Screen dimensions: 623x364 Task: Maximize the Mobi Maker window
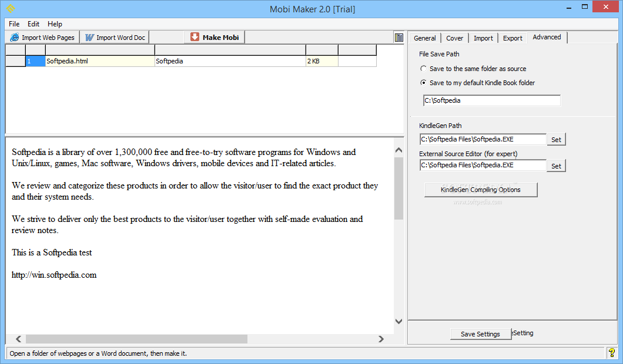click(x=584, y=7)
